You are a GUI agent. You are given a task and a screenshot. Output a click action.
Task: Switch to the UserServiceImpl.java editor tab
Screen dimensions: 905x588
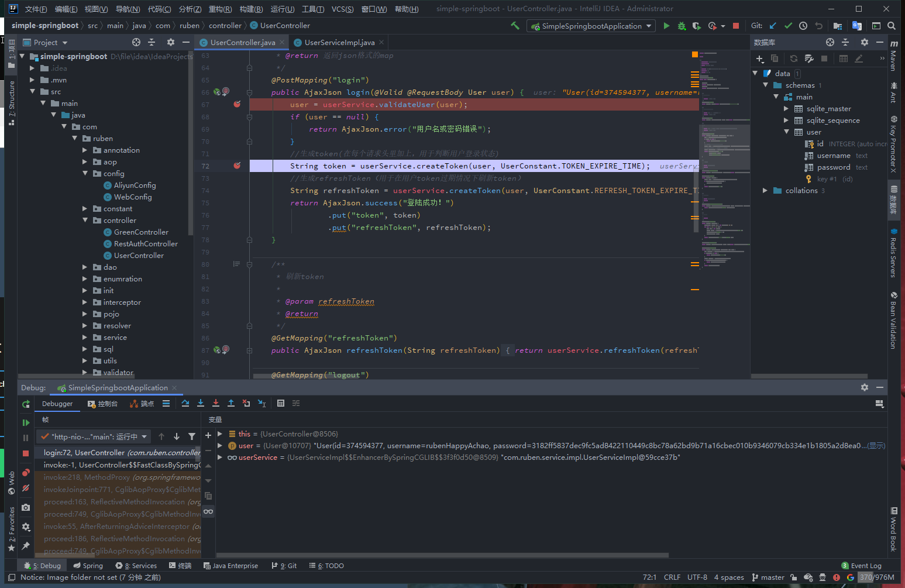tap(339, 43)
